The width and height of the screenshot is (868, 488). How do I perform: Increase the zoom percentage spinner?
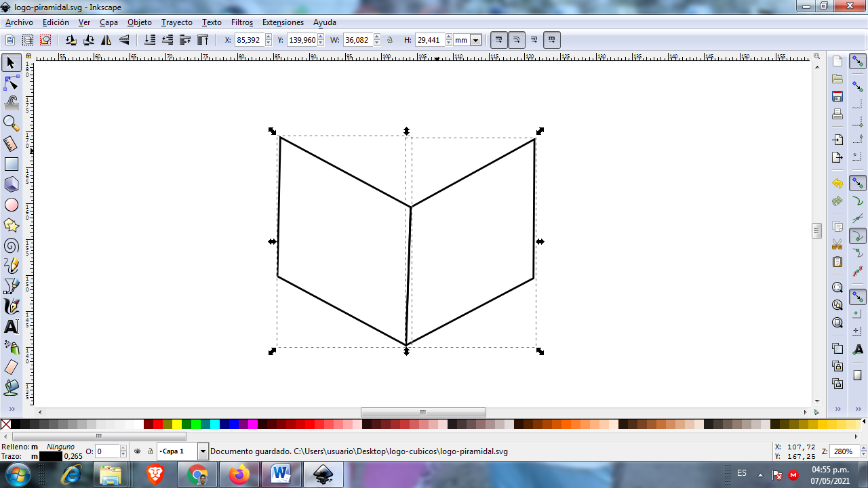(x=863, y=448)
